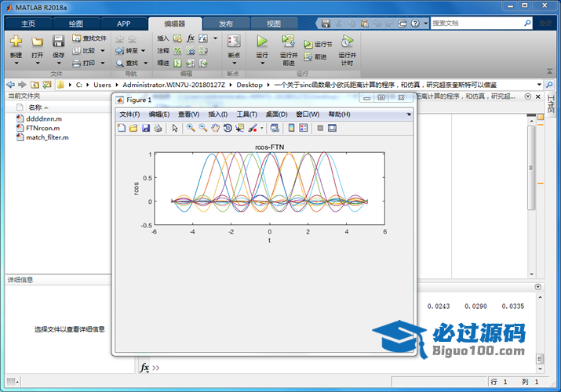The height and width of the screenshot is (392, 561).
Task: Open the Figure Insert (插入) menu
Action: [x=218, y=114]
